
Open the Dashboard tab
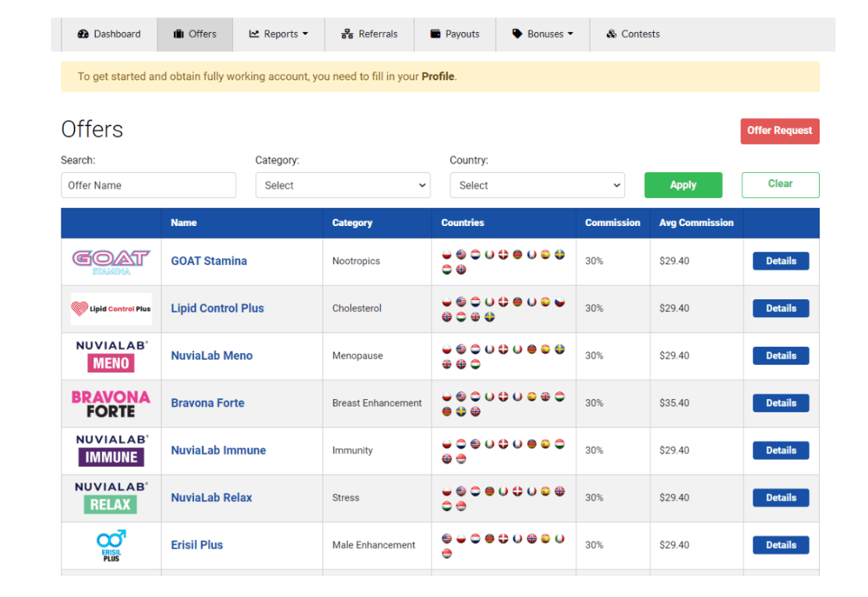click(109, 34)
